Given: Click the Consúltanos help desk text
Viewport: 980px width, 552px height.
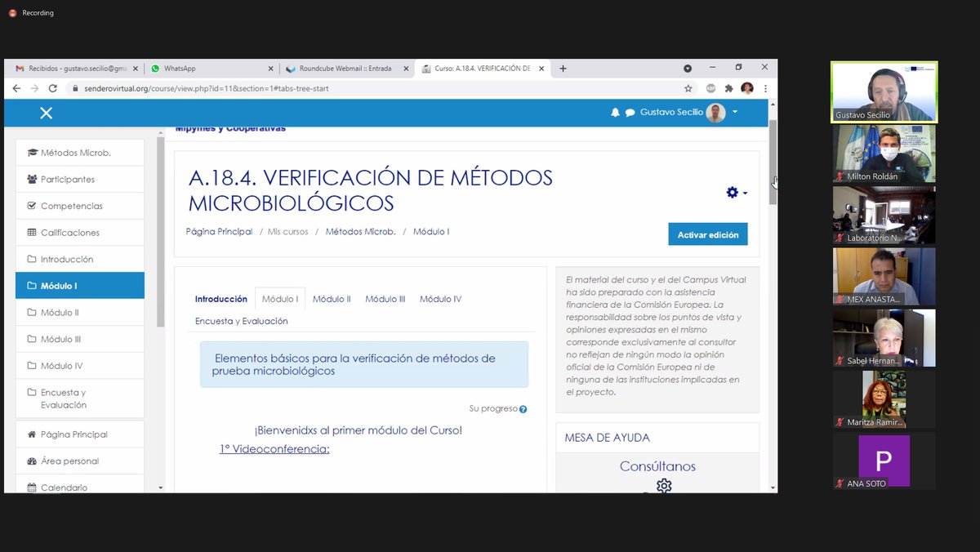Looking at the screenshot, I should (x=657, y=466).
